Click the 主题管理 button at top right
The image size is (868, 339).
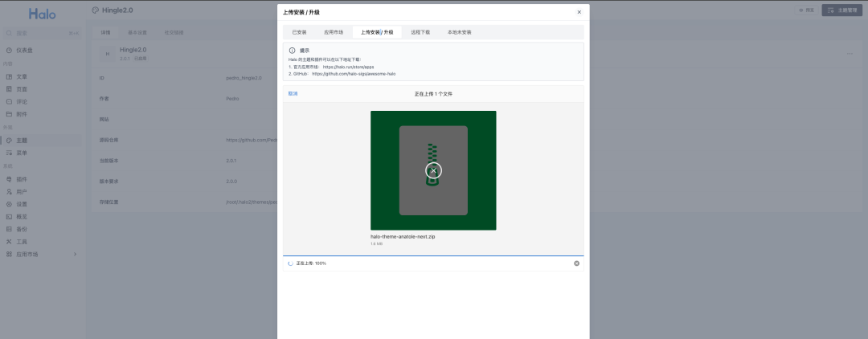pos(842,10)
